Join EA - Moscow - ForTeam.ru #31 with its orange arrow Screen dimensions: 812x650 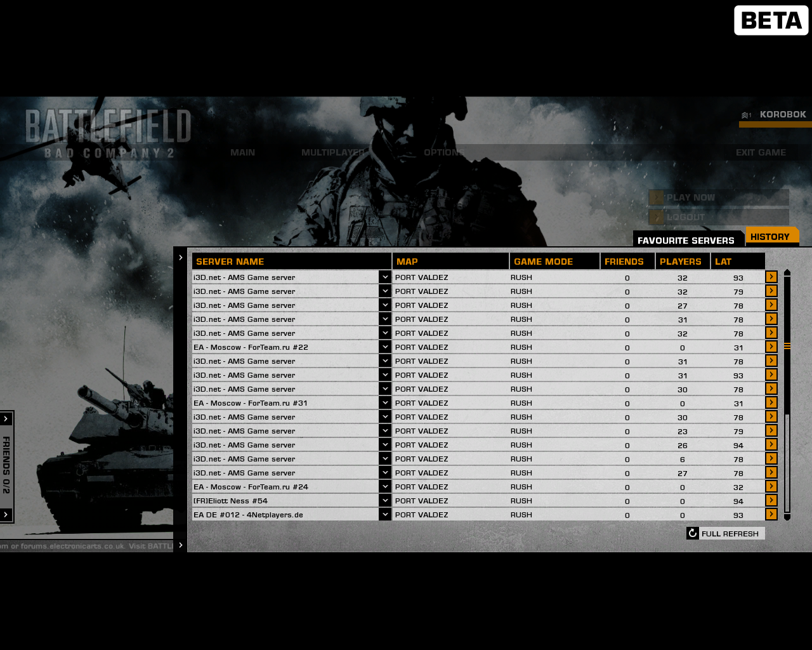pos(771,402)
